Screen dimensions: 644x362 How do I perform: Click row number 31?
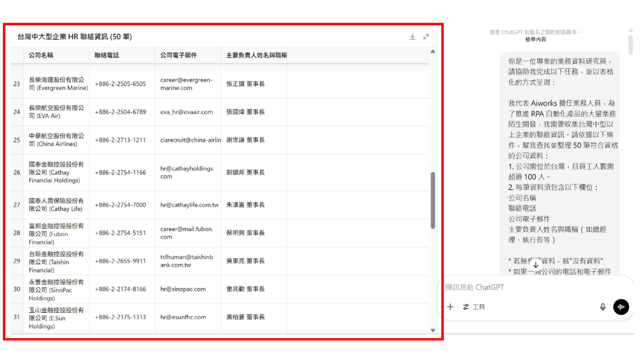(x=17, y=317)
